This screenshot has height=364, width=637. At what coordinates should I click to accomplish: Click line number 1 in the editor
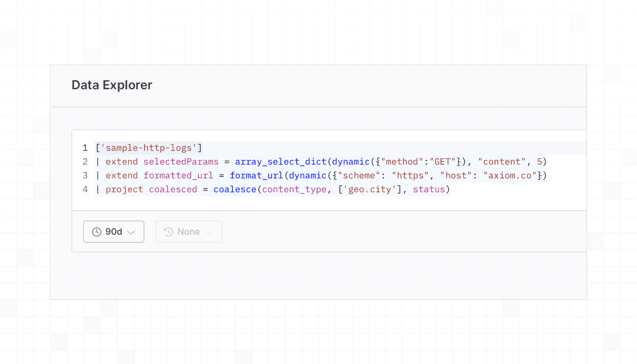85,148
